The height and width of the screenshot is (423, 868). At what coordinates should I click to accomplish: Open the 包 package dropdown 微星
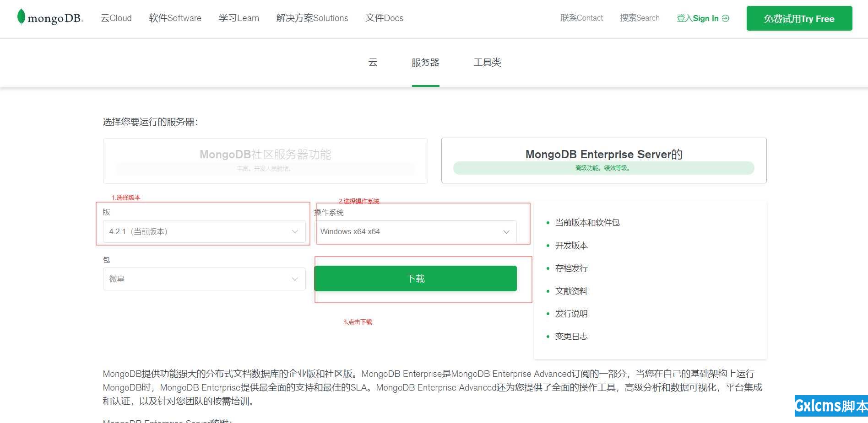pyautogui.click(x=204, y=279)
